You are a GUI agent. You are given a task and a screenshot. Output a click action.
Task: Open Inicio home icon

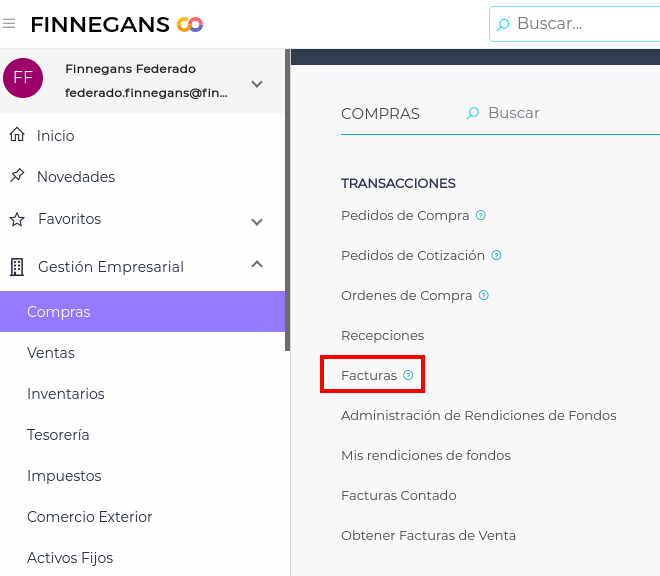coord(16,135)
